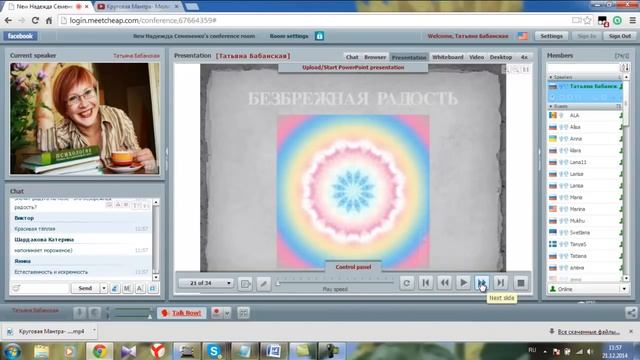
Task: Click the Facebook button in header
Action: 20,36
